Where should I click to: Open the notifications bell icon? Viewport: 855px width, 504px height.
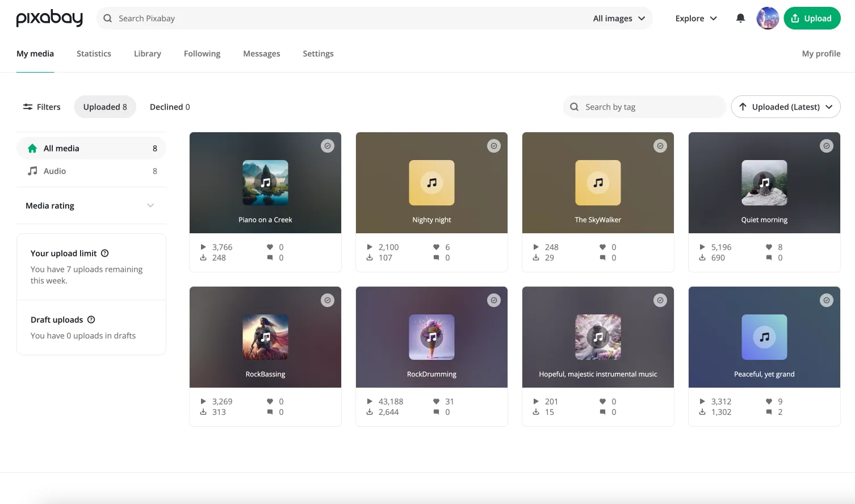tap(740, 18)
